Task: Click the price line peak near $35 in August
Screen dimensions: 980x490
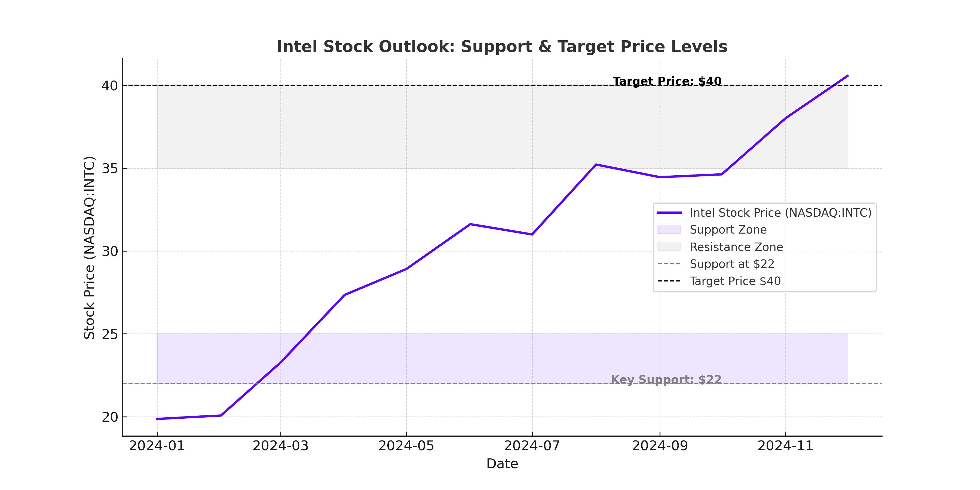Action: (596, 165)
